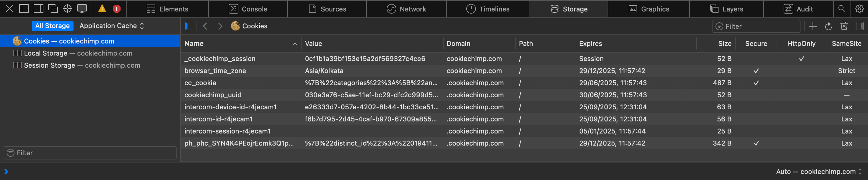Open the Application Cache dropdown
Screen dimensions: 868x180
coord(112,26)
